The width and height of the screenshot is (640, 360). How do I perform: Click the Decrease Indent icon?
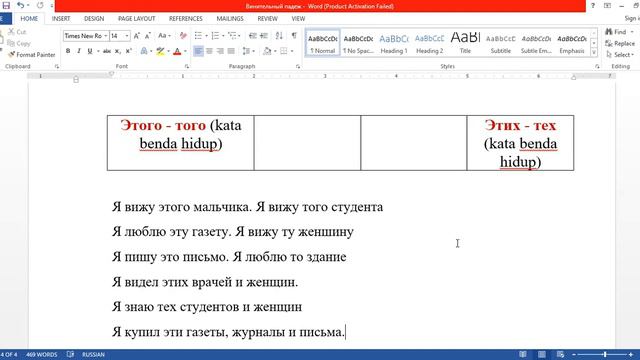coord(253,36)
